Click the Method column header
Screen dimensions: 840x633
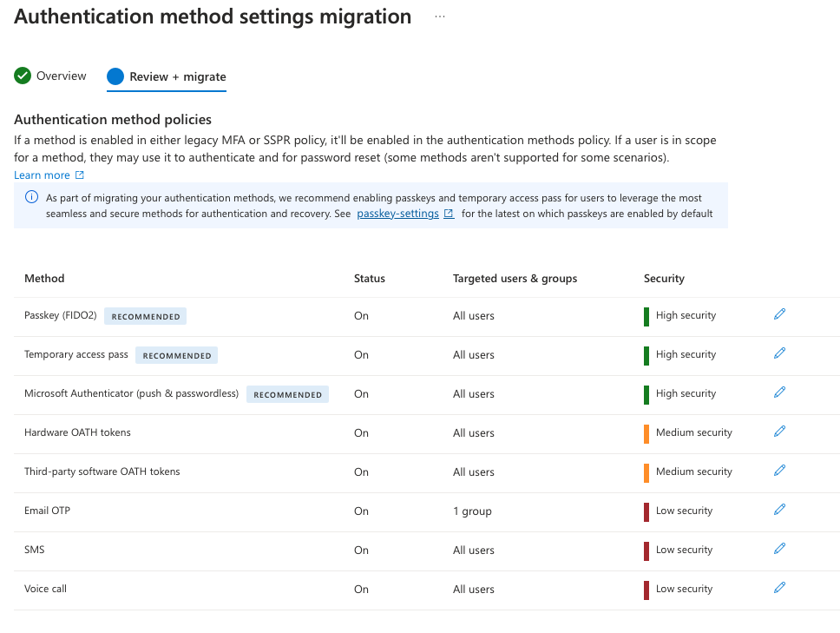point(44,278)
